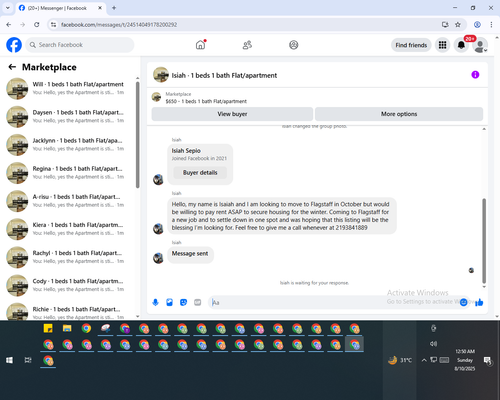500x400 pixels.
Task: Open File Explorer from taskbar
Action: pos(67,328)
